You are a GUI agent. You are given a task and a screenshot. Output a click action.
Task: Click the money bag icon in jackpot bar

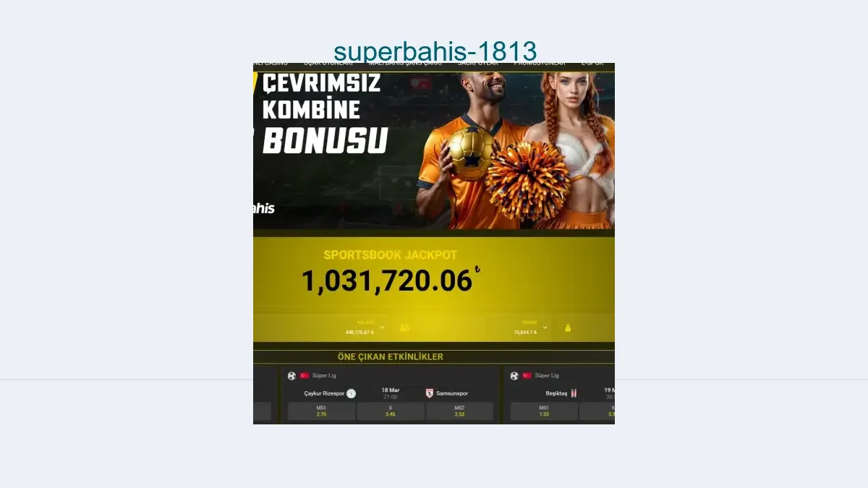[x=568, y=328]
